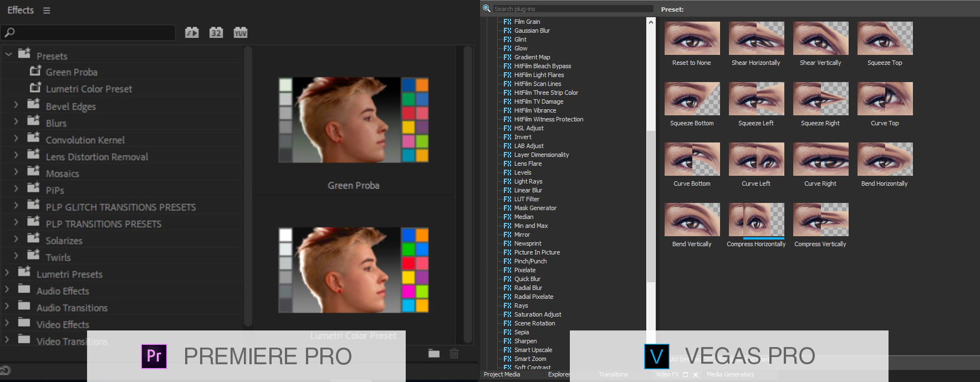Choose the Bend Horizontally preset
980x382 pixels.
tap(885, 159)
